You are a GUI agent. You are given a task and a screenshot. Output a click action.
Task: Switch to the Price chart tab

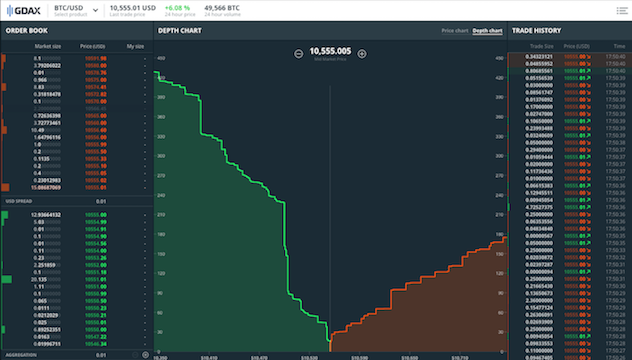[x=455, y=31]
